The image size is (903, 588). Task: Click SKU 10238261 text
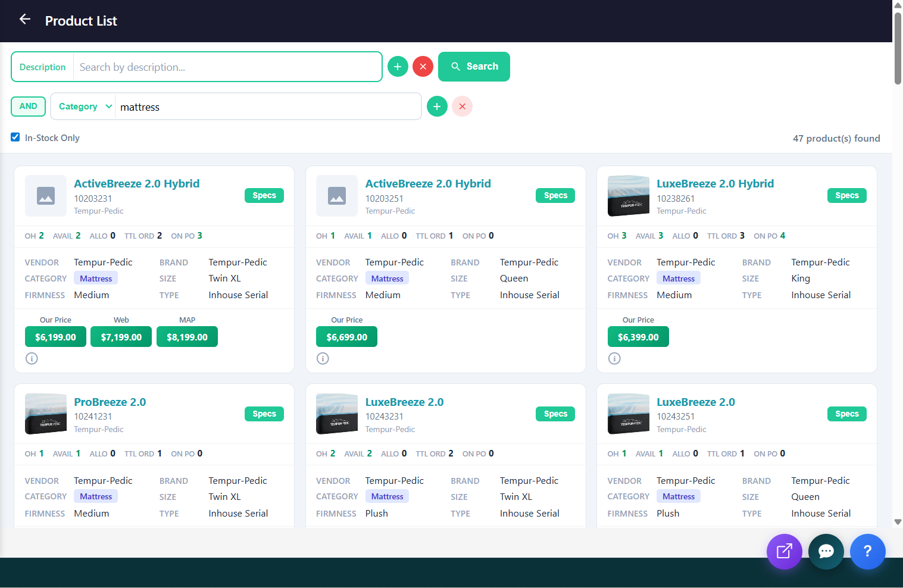click(x=676, y=199)
